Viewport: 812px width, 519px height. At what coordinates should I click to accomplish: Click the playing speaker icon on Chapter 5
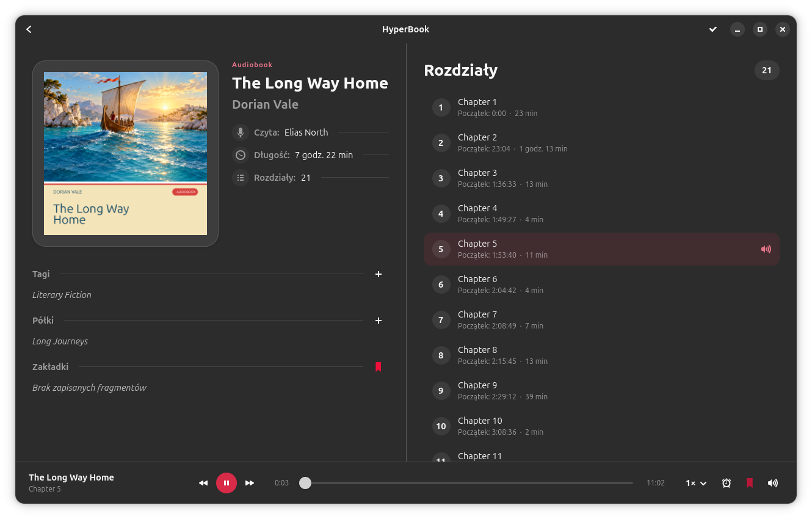click(x=766, y=249)
